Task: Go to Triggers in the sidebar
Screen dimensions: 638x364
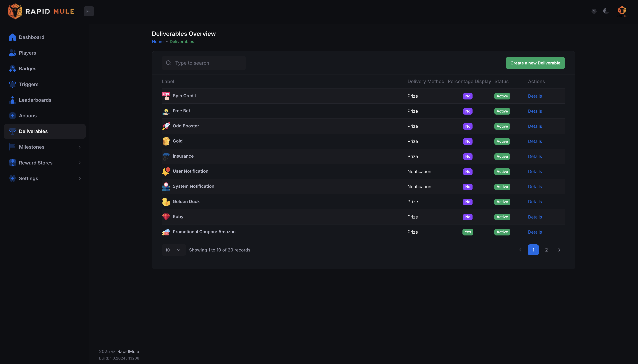Action: pos(29,84)
